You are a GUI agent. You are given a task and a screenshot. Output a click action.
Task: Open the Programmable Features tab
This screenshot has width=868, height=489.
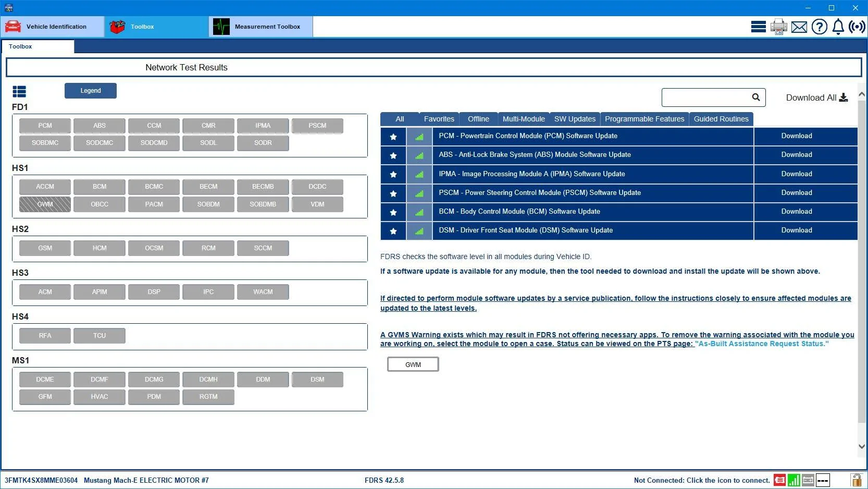click(644, 119)
